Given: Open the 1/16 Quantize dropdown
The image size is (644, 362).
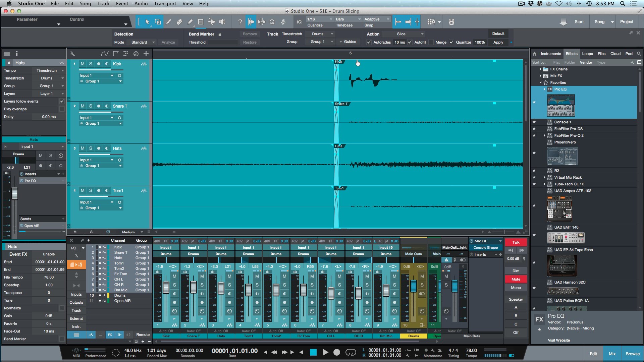Looking at the screenshot, I should 319,19.
